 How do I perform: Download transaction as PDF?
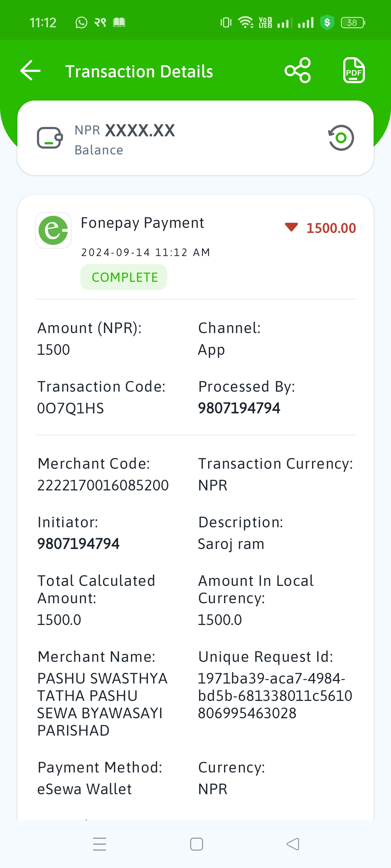point(354,70)
